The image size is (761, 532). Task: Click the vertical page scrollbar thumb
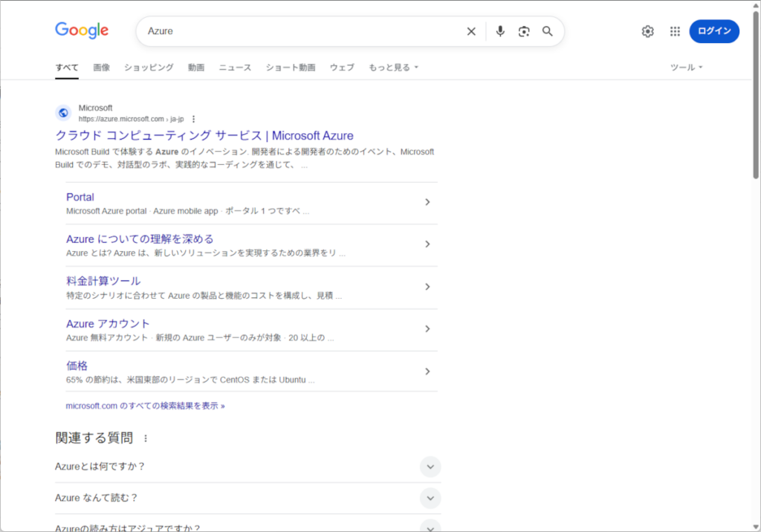[x=756, y=95]
